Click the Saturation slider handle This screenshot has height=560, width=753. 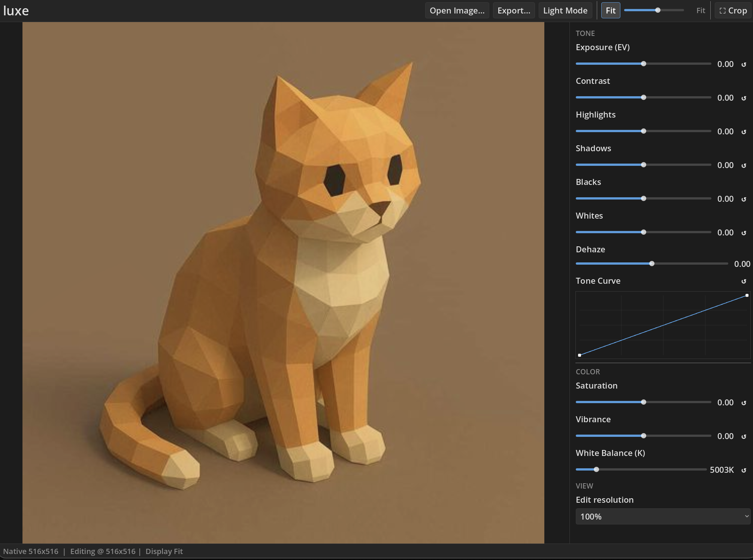pos(644,402)
